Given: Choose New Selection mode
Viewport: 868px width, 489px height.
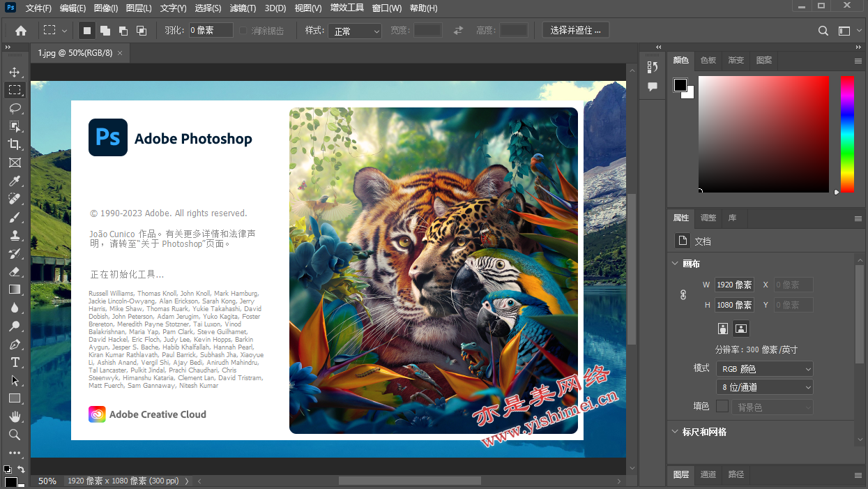Looking at the screenshot, I should [x=87, y=31].
